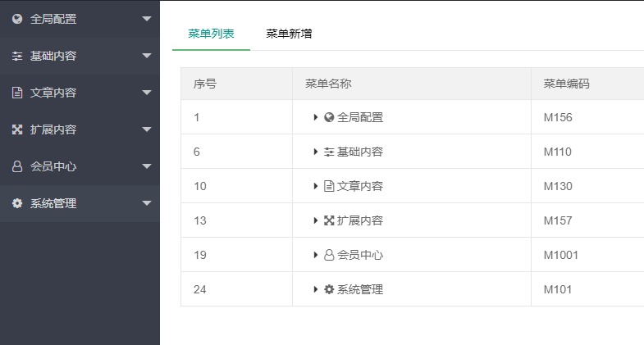644x345 pixels.
Task: Click the globe icon beside sidebar 全局配置
Action: tap(17, 19)
